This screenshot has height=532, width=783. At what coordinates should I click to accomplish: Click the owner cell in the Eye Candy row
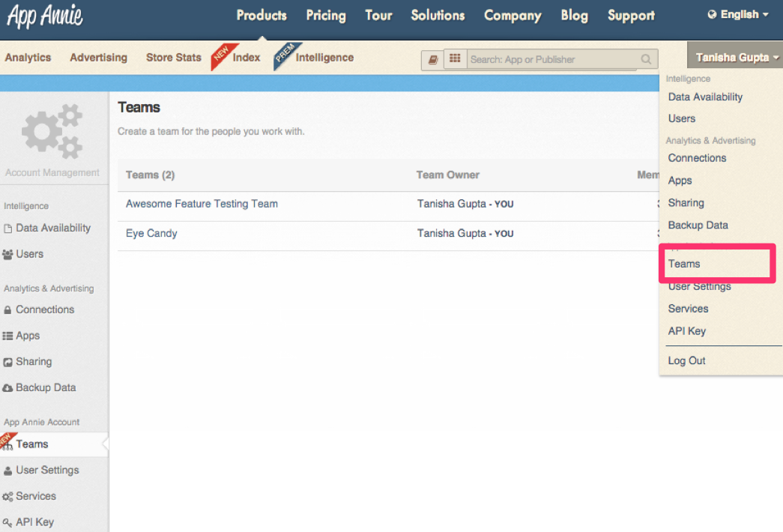(x=465, y=233)
